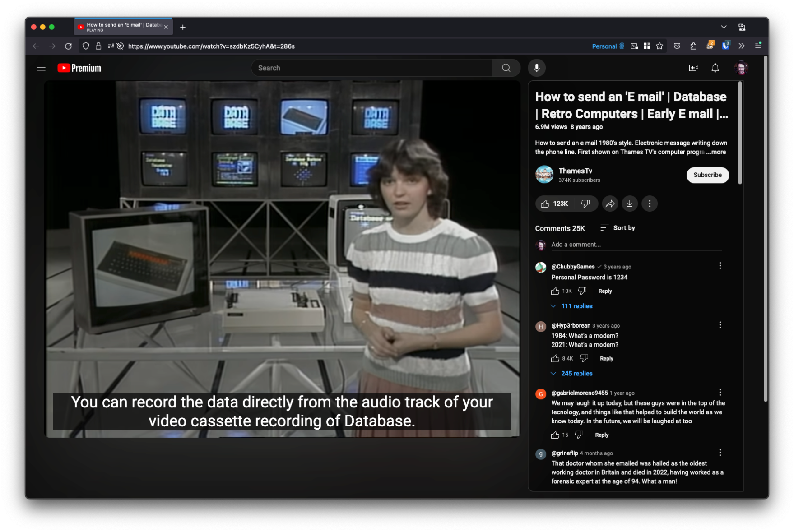Dislike the video
794x532 pixels.
tap(585, 204)
